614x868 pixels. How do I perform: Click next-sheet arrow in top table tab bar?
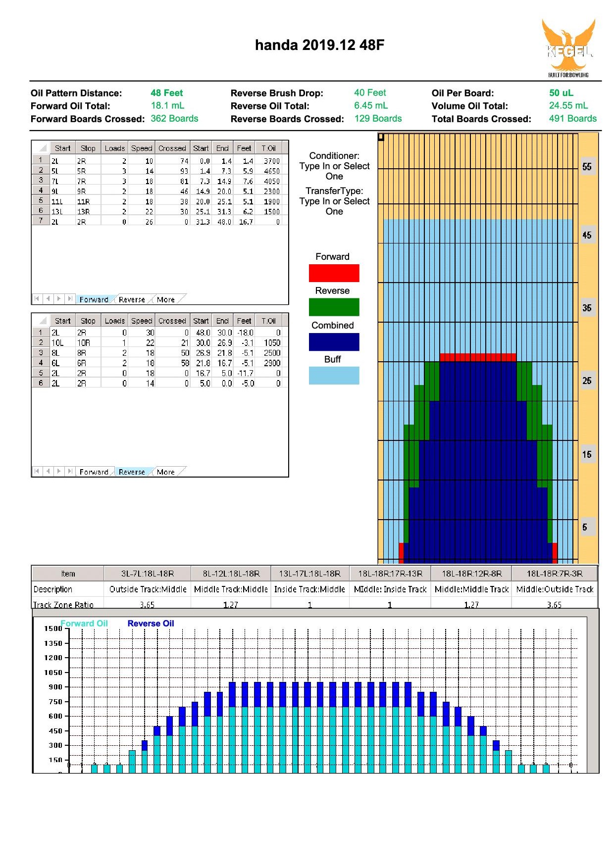(59, 299)
